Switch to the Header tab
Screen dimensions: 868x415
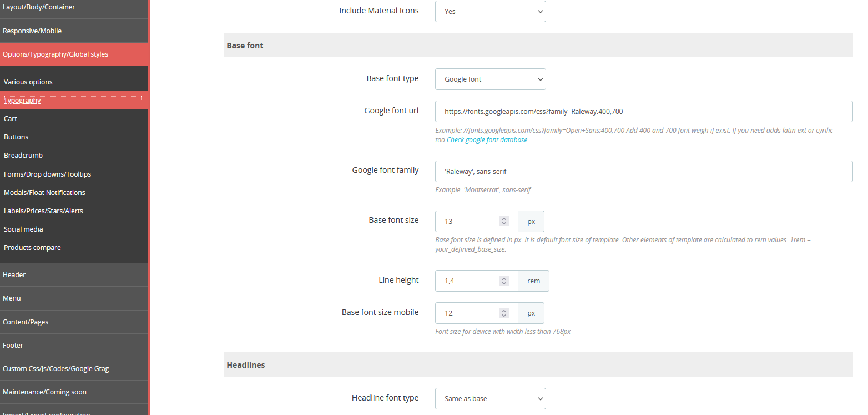click(x=14, y=274)
